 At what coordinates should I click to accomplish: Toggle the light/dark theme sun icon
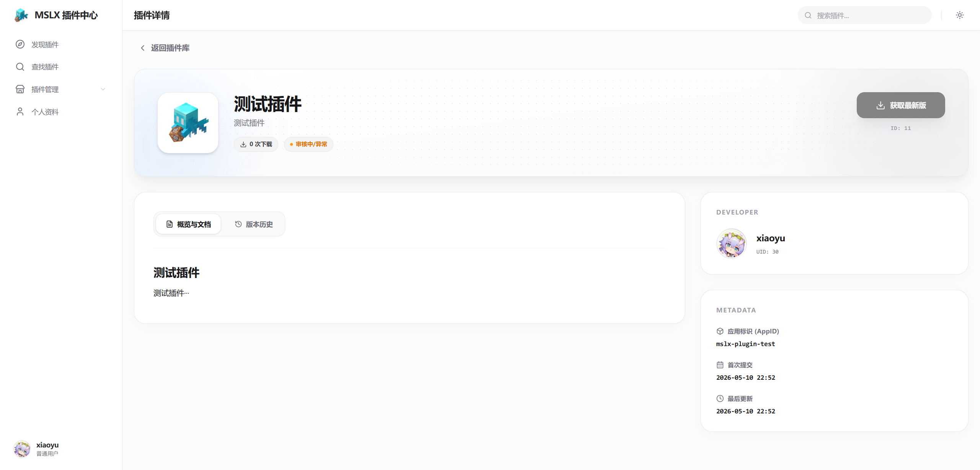point(960,15)
